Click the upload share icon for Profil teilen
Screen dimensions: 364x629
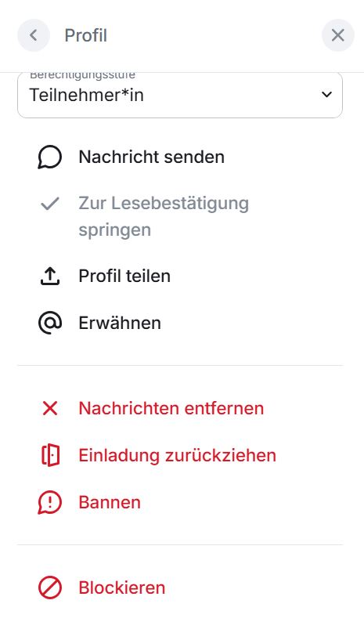coord(50,276)
